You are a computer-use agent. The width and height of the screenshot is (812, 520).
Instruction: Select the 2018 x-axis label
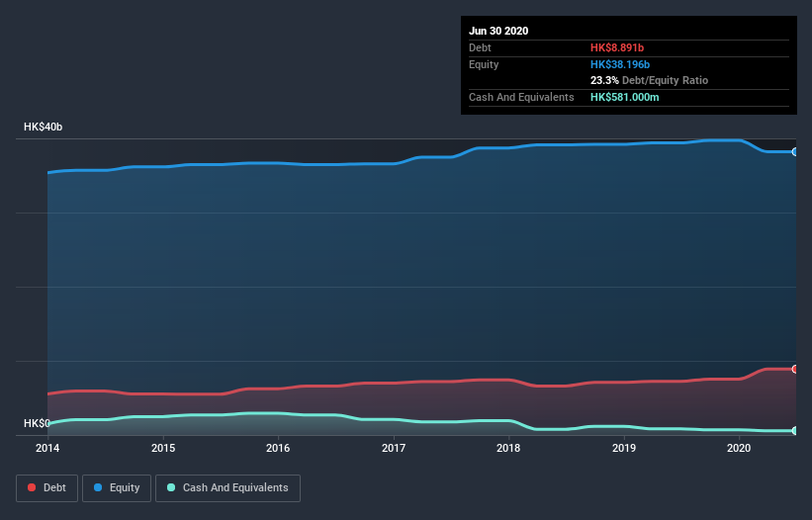point(508,448)
